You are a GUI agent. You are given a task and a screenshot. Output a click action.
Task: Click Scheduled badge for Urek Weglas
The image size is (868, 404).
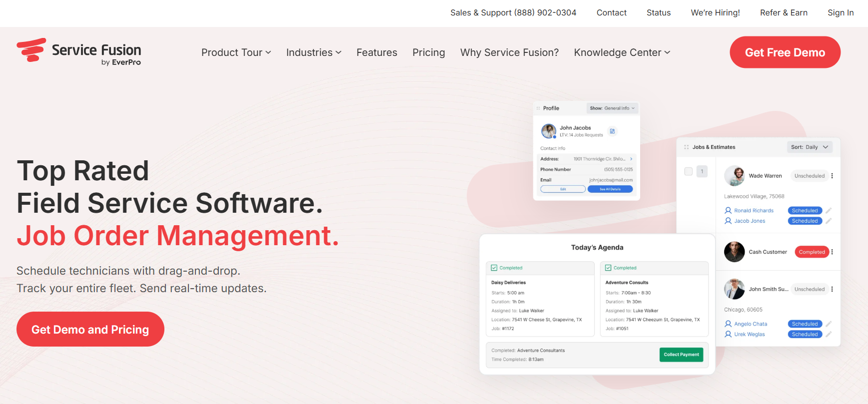805,335
